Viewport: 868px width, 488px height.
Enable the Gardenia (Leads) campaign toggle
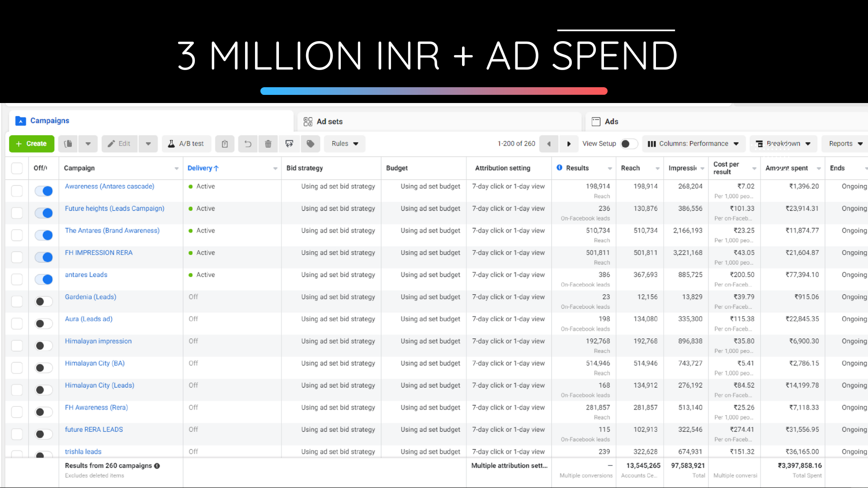(44, 301)
